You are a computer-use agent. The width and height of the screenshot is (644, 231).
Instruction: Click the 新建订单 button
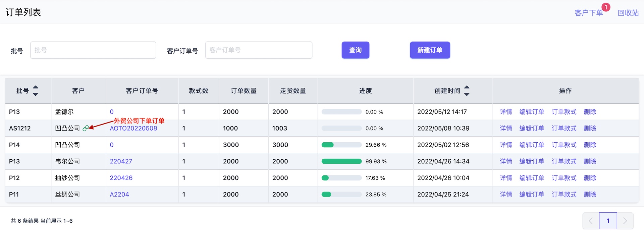(x=430, y=50)
